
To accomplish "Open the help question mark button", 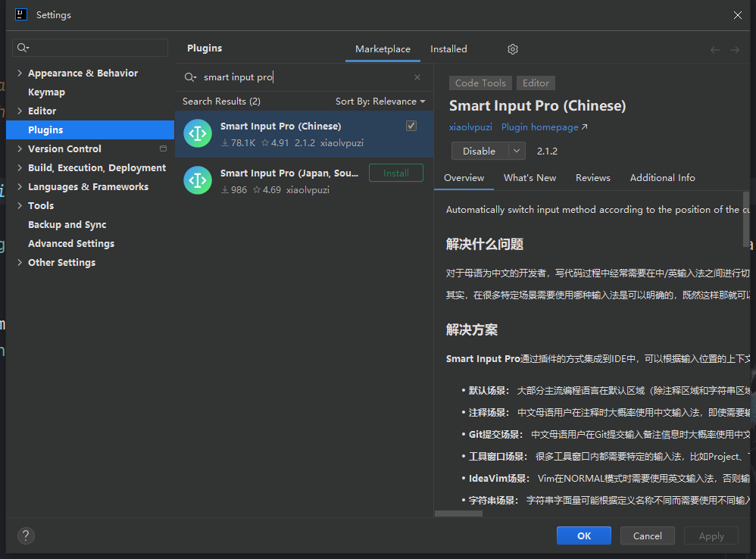I will [26, 536].
